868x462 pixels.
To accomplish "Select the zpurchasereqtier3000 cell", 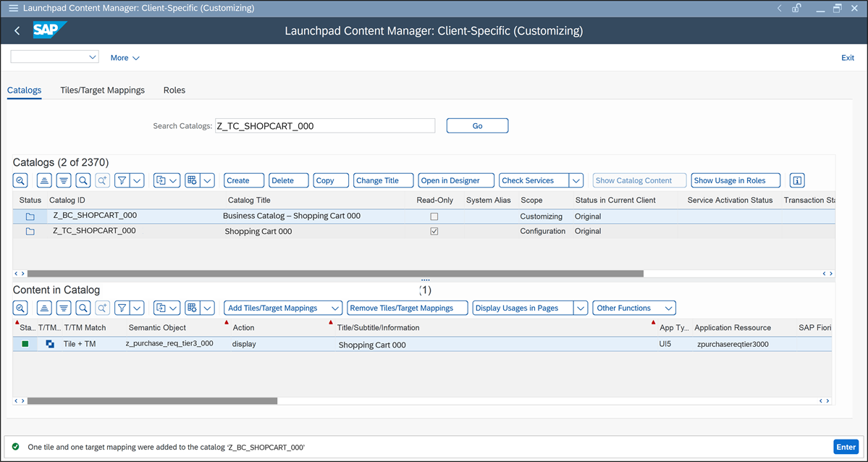I will pyautogui.click(x=733, y=344).
